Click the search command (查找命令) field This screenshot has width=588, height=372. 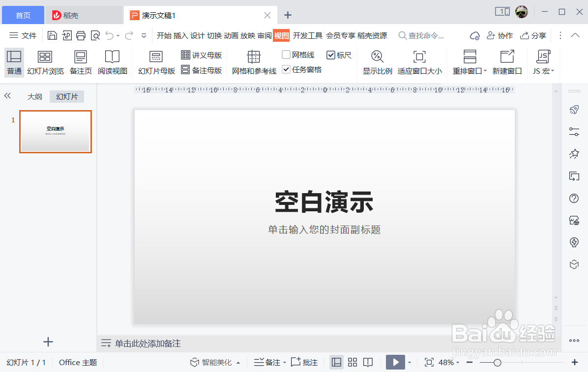coord(421,35)
